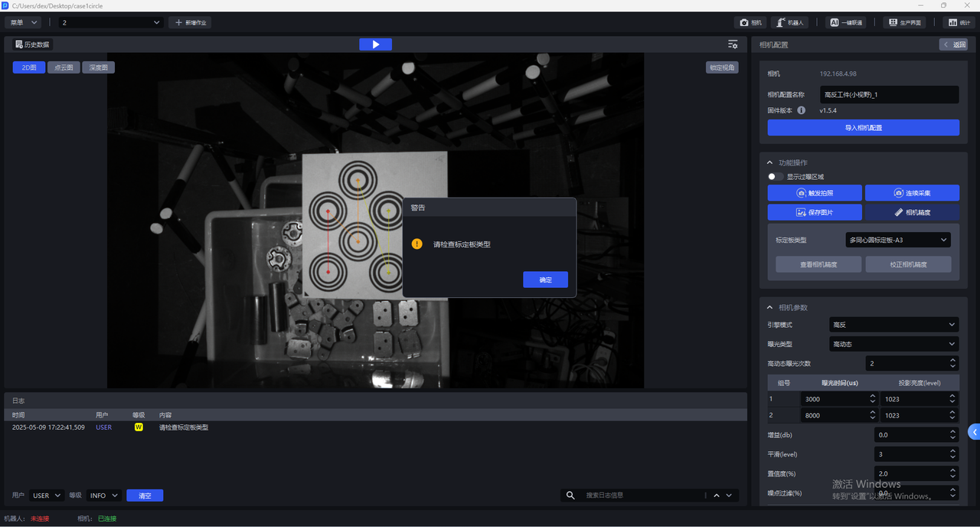Click 确定 in the warning dialog

[x=545, y=280]
